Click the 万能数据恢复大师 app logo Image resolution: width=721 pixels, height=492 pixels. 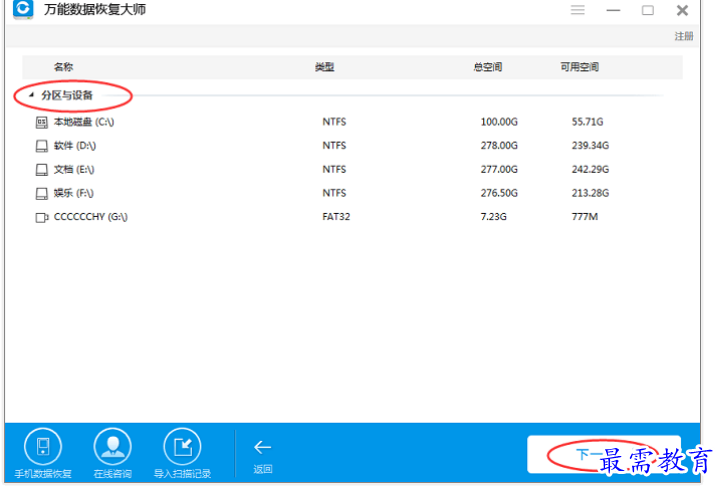tap(23, 9)
